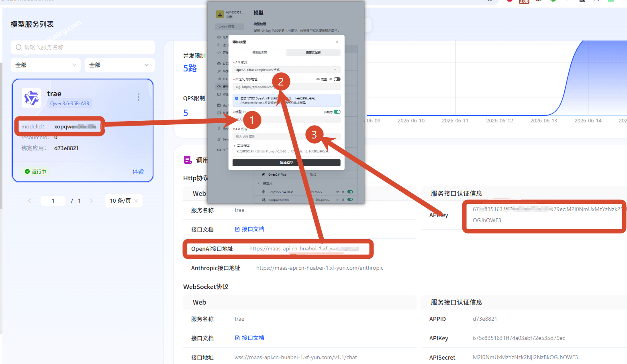Expand 高级配置 in Trae add-model dialog
The width and height of the screenshot is (627, 364).
tap(242, 146)
